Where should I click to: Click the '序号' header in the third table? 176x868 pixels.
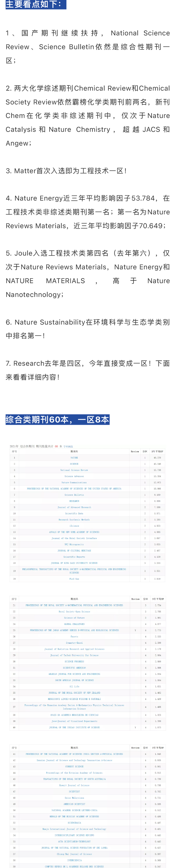coord(14,748)
